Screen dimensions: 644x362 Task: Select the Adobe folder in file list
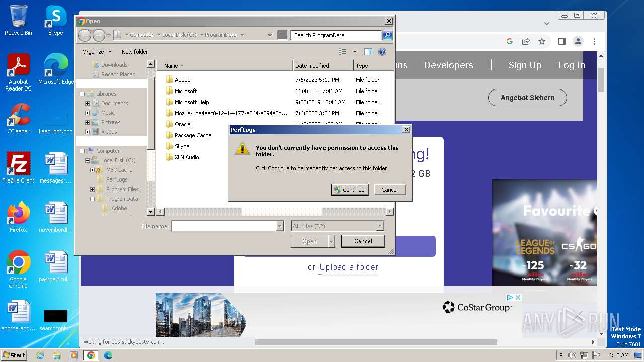pyautogui.click(x=182, y=80)
